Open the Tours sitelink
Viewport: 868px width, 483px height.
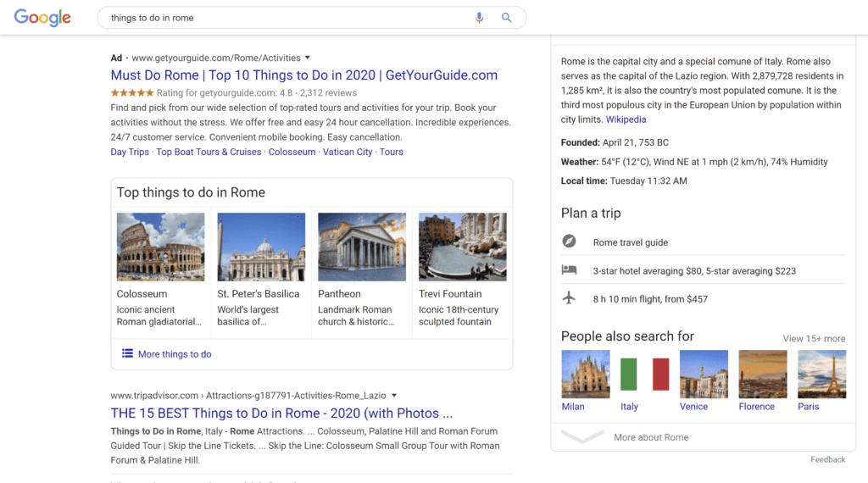(392, 153)
